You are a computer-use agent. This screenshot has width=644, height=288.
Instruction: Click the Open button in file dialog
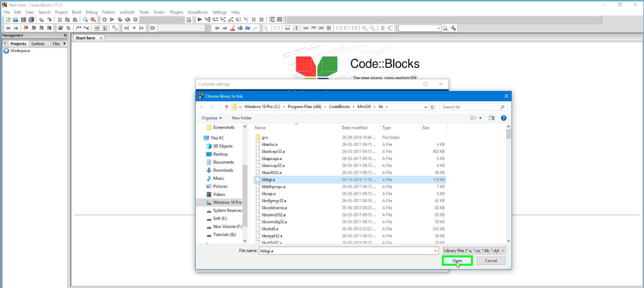[457, 261]
